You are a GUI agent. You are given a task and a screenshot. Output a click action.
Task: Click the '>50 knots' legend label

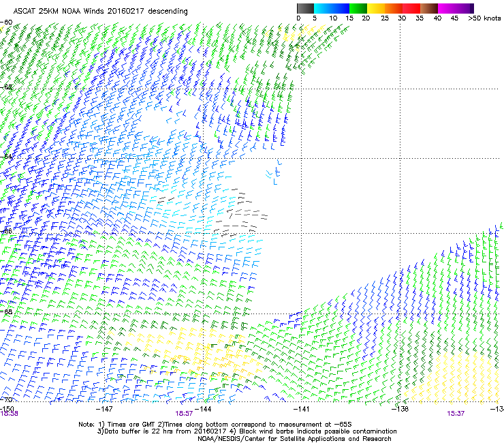(484, 18)
